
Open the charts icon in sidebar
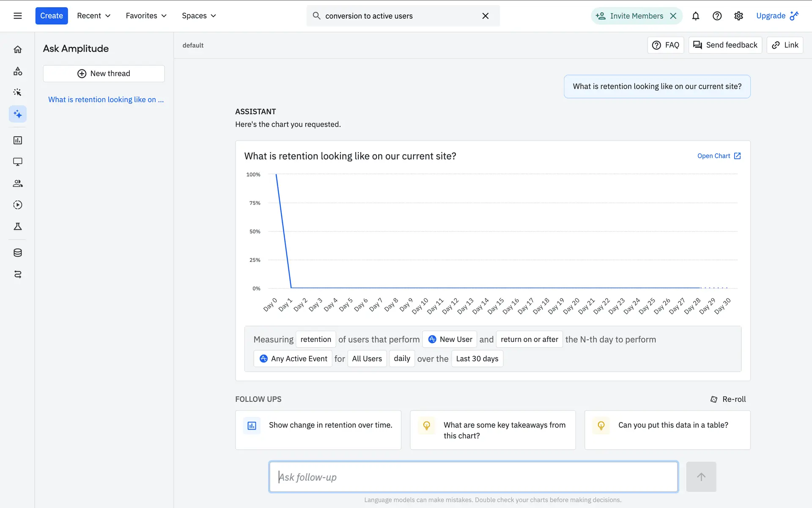[x=17, y=140]
